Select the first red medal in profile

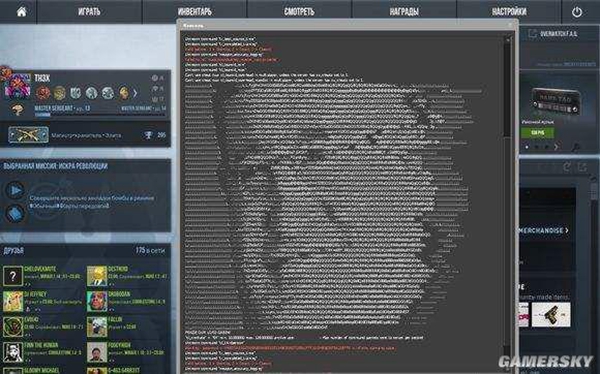coord(43,93)
